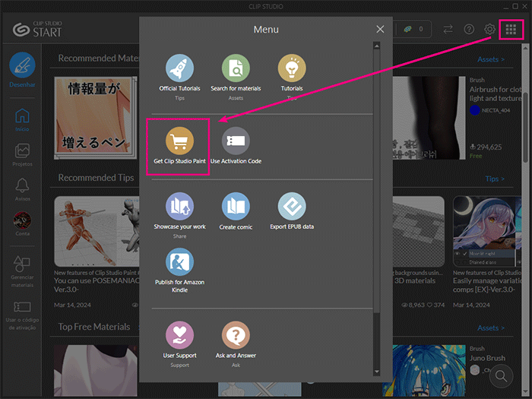The image size is (532, 399).
Task: Open User Support heart icon
Action: (179, 335)
